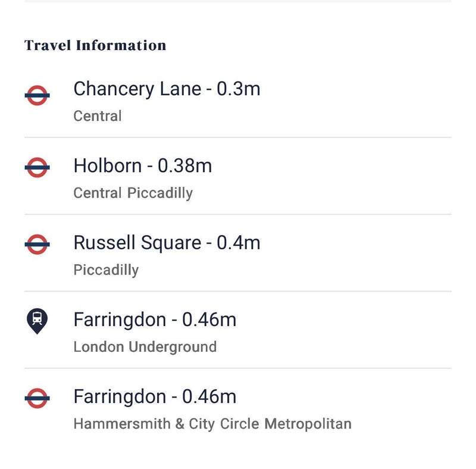Open the Chancery Lane station entry
476x469 pixels.
(x=137, y=89)
